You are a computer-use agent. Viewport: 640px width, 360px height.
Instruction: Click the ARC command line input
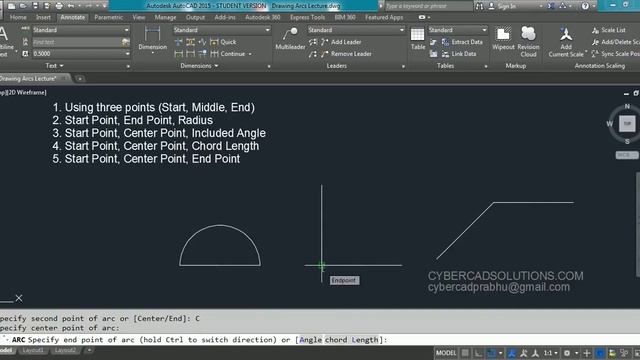point(320,340)
